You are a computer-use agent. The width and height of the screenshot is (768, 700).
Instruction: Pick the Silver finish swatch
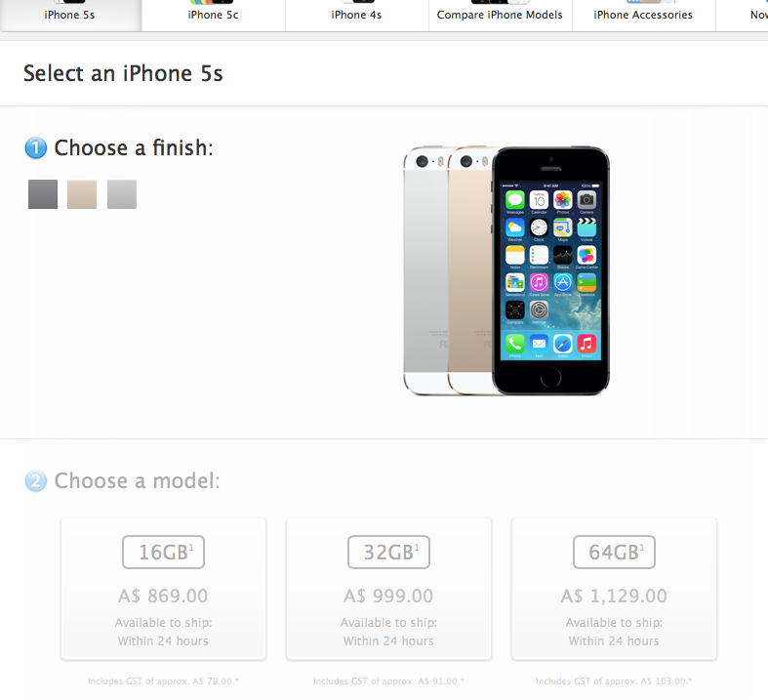click(x=122, y=194)
